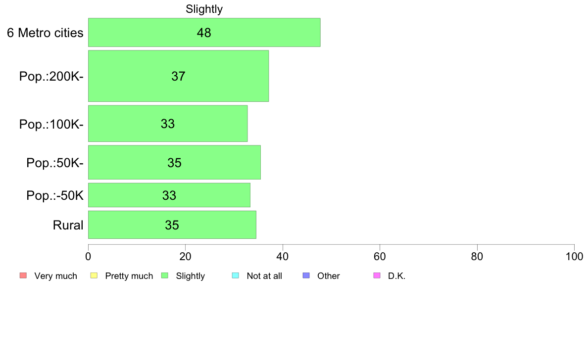Viewport: 588px width, 364px height.
Task: Select the 6 Metro cities bar
Action: click(x=204, y=33)
